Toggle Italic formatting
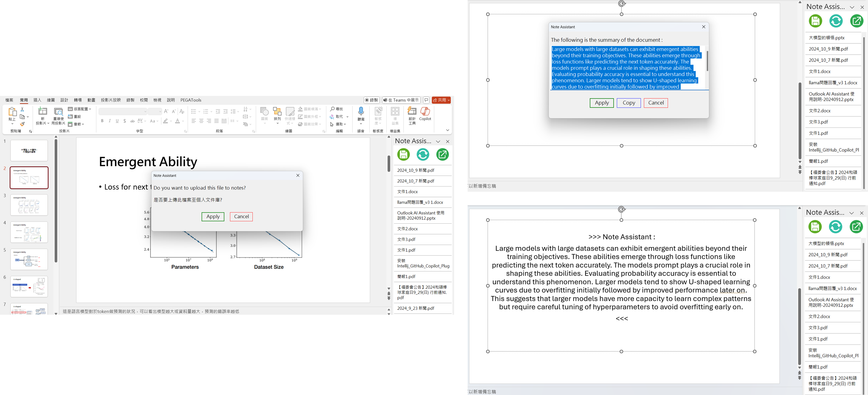 coord(109,121)
